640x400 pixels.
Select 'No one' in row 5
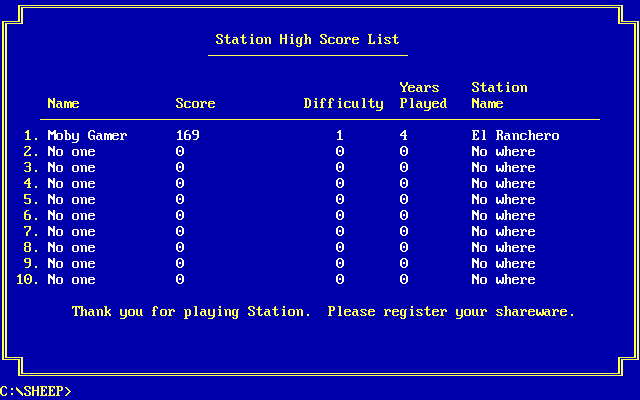pos(71,199)
